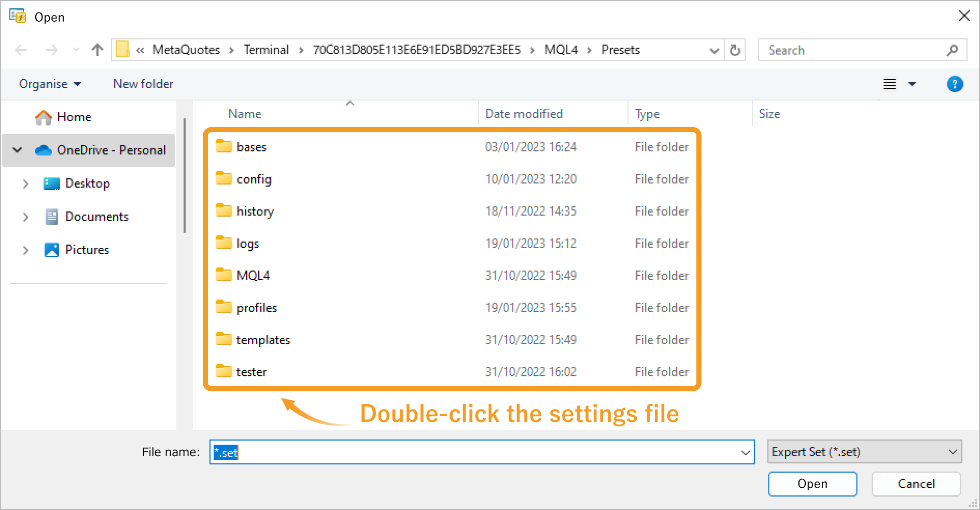Open the Expert Set file type dropdown
The height and width of the screenshot is (510, 980).
click(953, 451)
